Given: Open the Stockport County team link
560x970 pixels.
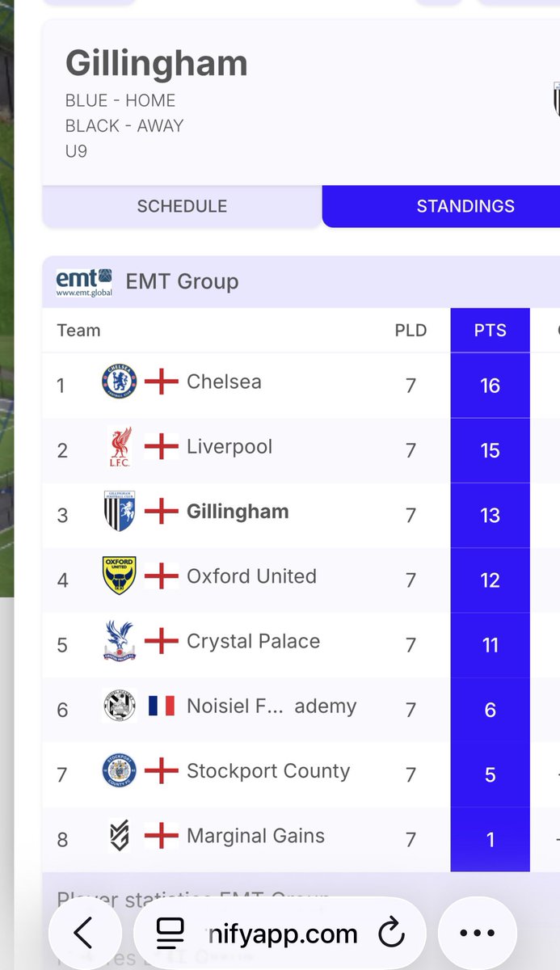Looking at the screenshot, I should 268,770.
